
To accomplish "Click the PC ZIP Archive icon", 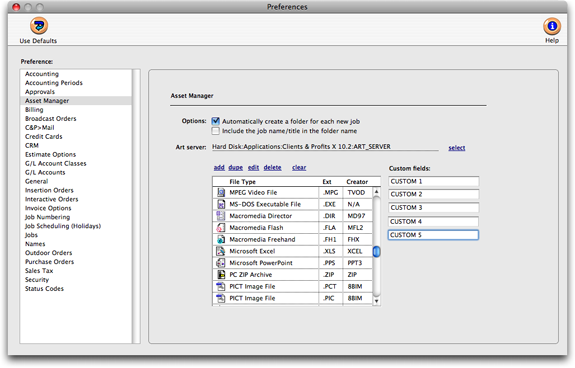I will pyautogui.click(x=221, y=275).
